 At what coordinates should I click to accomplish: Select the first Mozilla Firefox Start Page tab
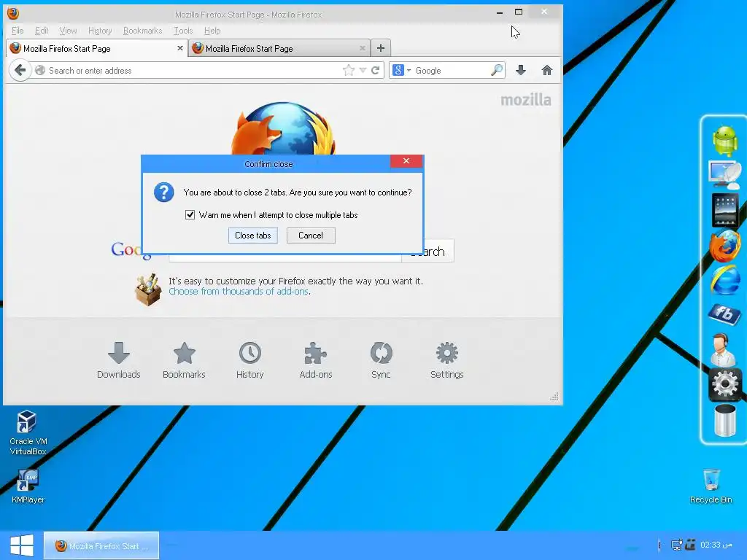coord(97,49)
